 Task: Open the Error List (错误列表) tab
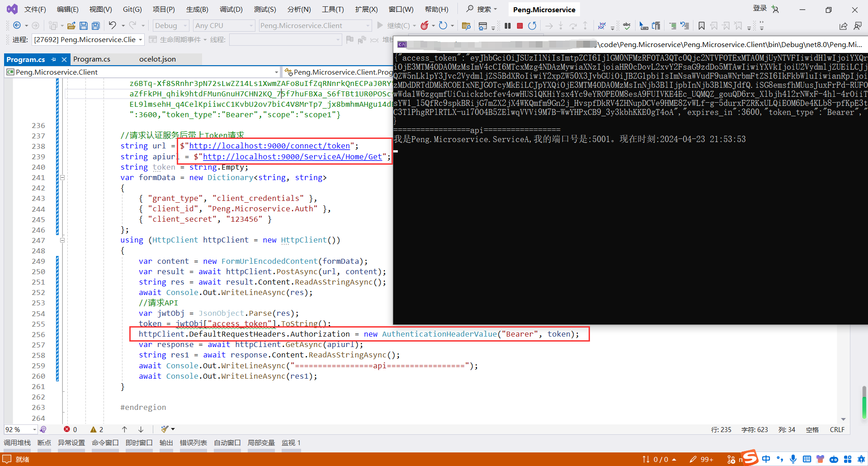tap(193, 443)
